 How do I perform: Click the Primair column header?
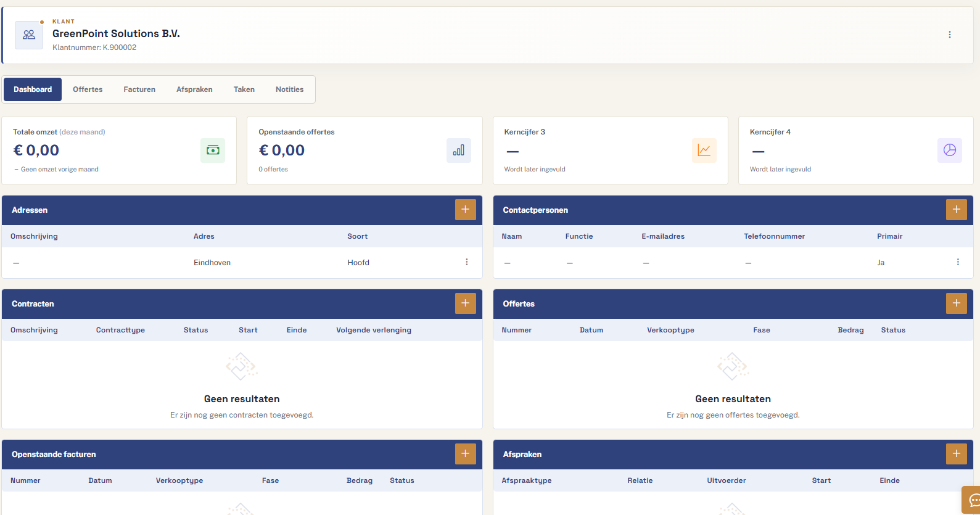pos(890,236)
